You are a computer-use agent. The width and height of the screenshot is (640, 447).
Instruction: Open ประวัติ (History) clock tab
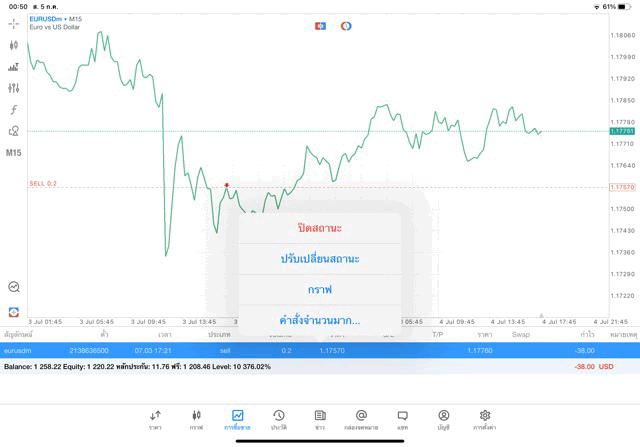point(278,418)
